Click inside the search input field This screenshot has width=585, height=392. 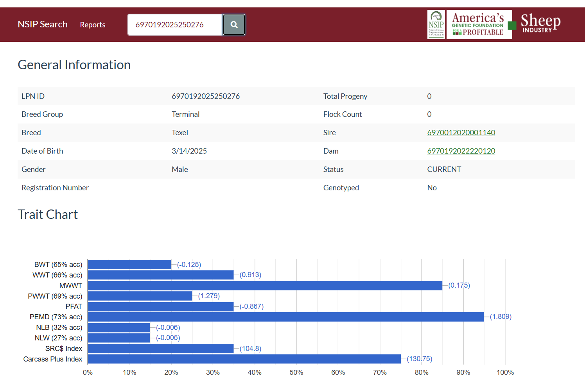click(x=175, y=24)
